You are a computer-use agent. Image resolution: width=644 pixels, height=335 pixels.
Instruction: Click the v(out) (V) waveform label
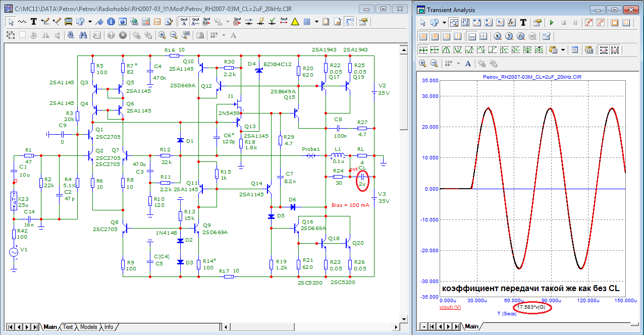pos(450,307)
